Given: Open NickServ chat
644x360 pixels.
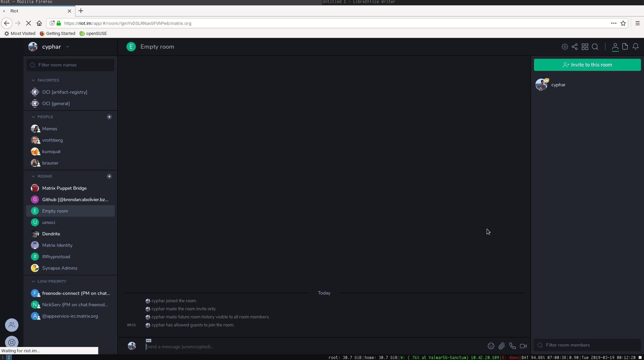Looking at the screenshot, I should pyautogui.click(x=70, y=305).
